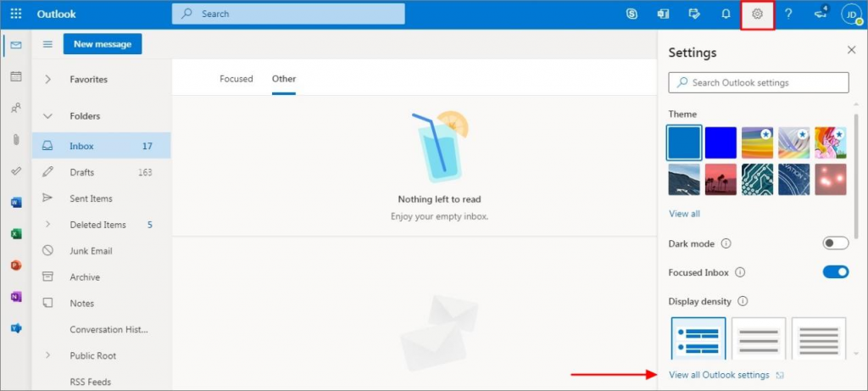
Task: Click the View all themes link
Action: (684, 214)
